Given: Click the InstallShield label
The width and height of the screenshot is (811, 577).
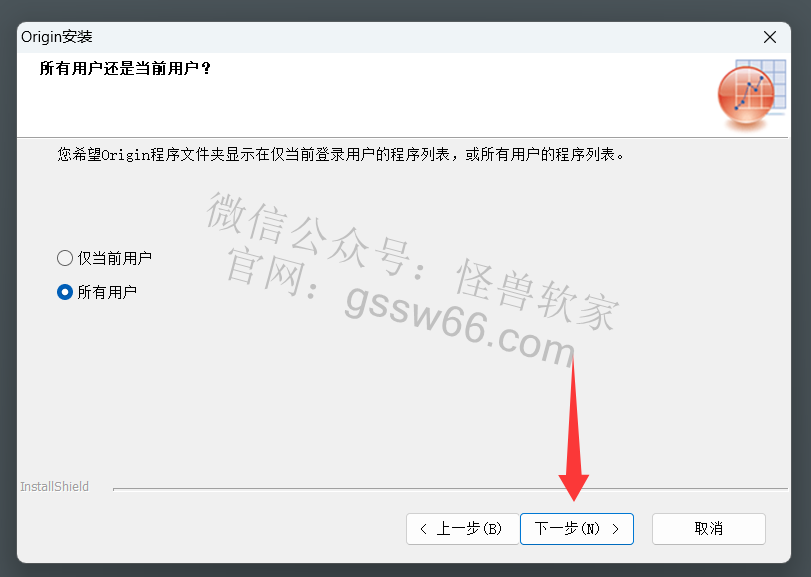Looking at the screenshot, I should tap(54, 487).
